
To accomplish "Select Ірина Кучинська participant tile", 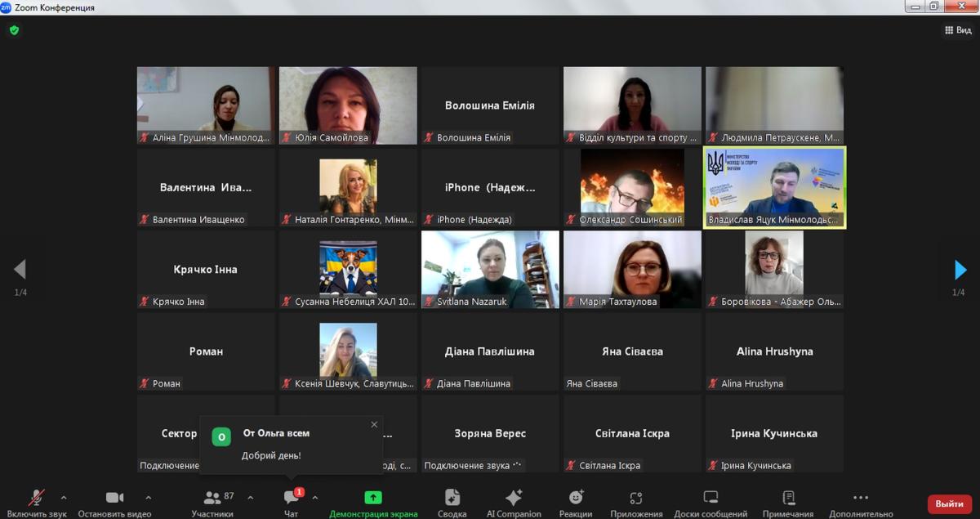I will pos(774,433).
